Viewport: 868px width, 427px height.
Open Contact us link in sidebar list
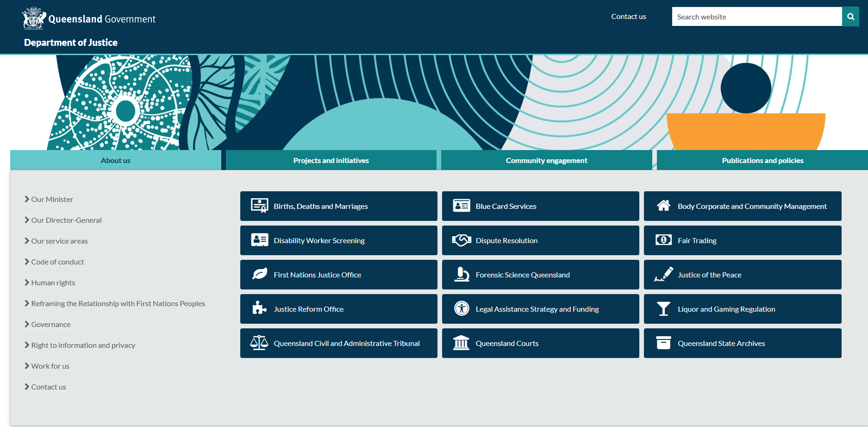pyautogui.click(x=49, y=387)
